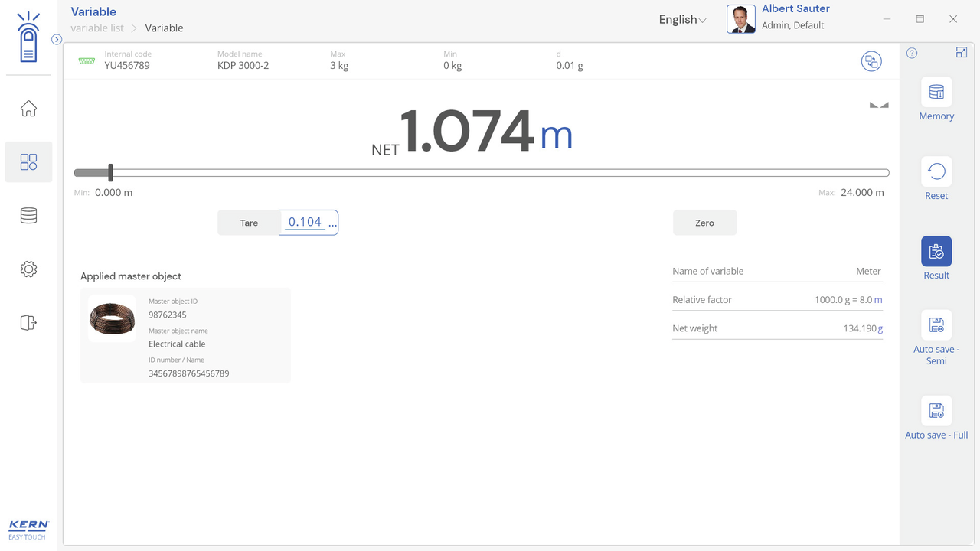Expand the sidebar with arrow button
This screenshot has height=551, width=980.
[x=57, y=40]
